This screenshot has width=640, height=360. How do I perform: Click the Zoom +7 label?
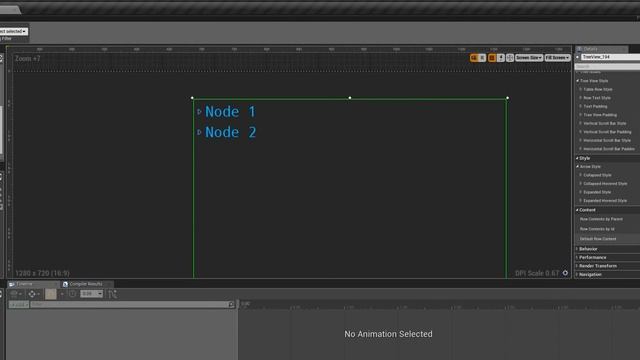click(28, 59)
